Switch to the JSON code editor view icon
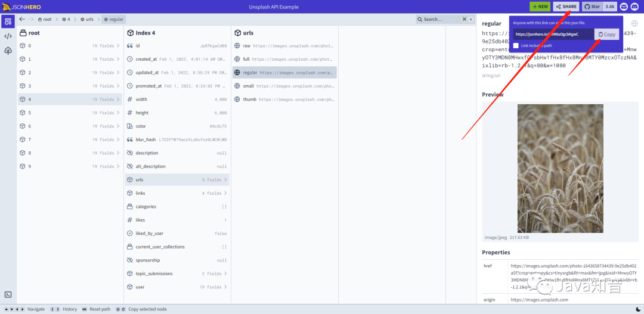Viewport: 644px width, 314px height. click(x=8, y=36)
